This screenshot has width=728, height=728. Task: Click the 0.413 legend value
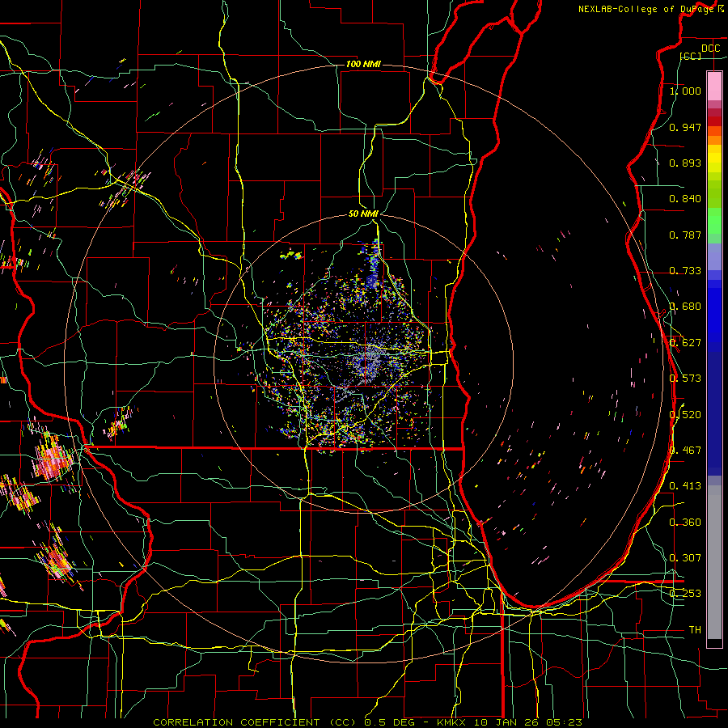point(685,486)
